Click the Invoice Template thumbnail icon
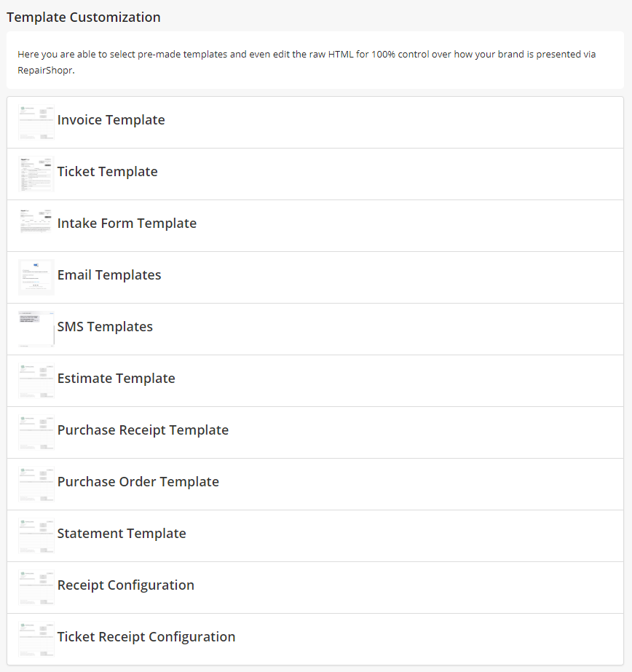This screenshot has width=632, height=672. coord(36,122)
